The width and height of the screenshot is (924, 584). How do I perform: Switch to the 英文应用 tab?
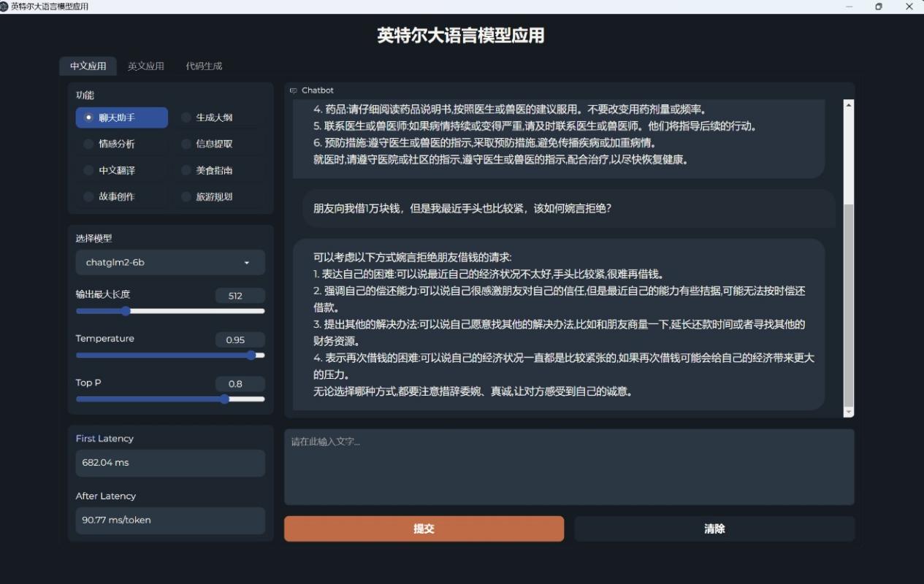coord(147,66)
